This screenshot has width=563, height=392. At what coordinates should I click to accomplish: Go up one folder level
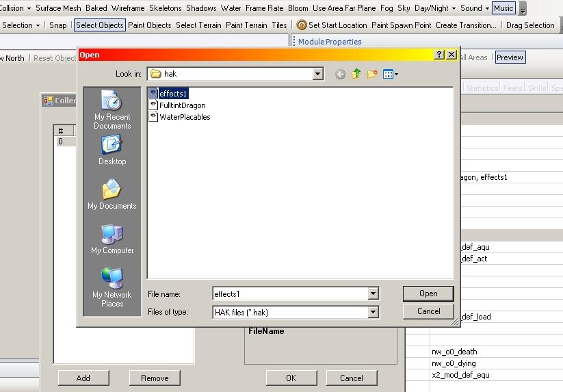356,74
